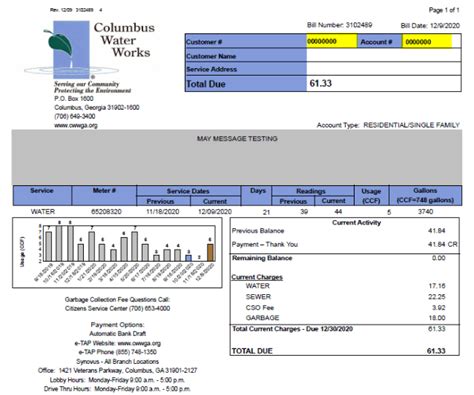Click the e-TAP Phone (855) 748-1350 line
474x395 pixels.
coord(117,352)
